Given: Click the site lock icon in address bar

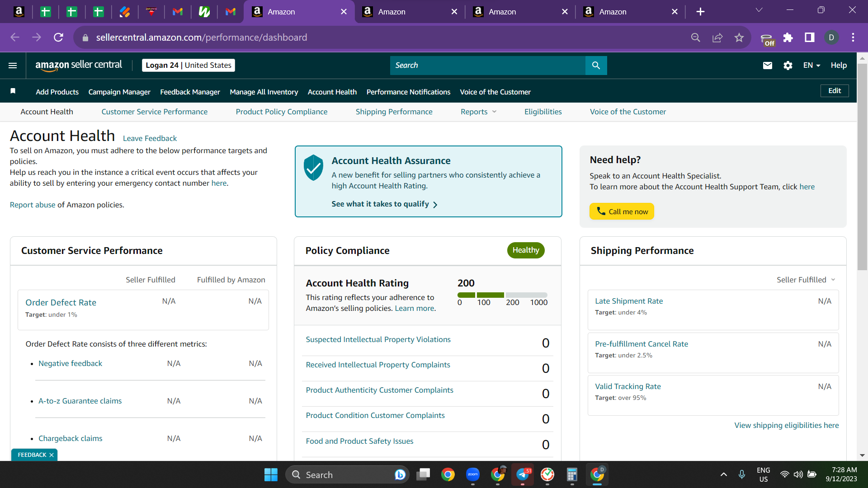Looking at the screenshot, I should coord(85,38).
